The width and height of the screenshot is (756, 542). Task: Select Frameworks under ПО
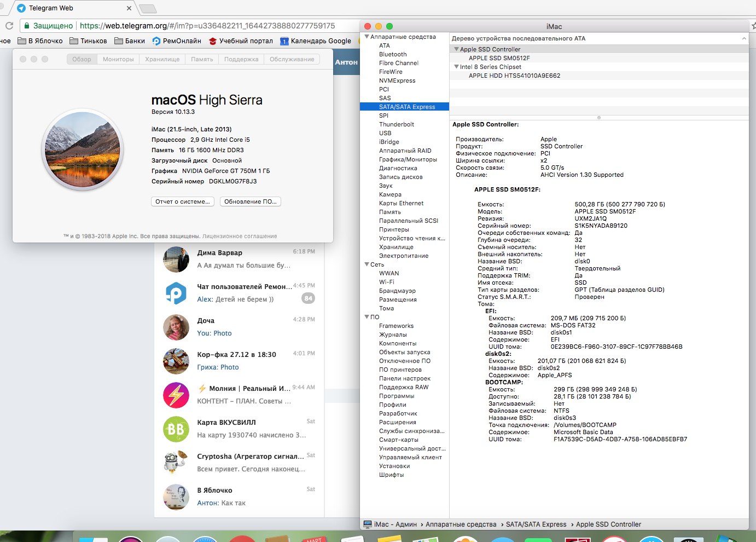396,326
